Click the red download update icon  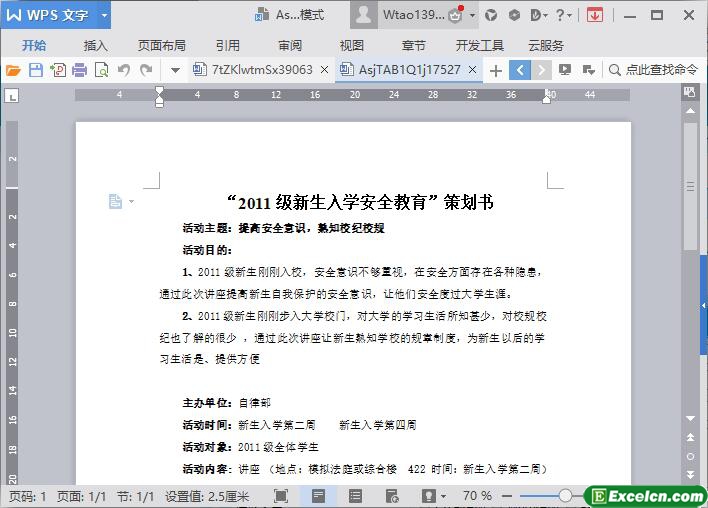595,15
